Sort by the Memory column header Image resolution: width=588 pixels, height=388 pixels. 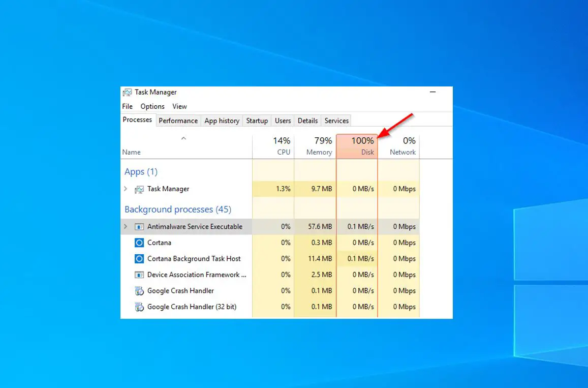(315, 146)
